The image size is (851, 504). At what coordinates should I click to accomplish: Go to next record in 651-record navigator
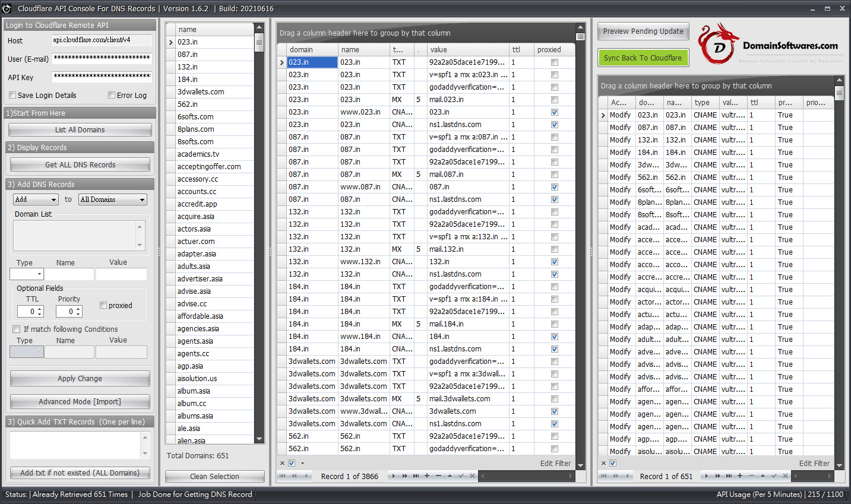pos(706,476)
